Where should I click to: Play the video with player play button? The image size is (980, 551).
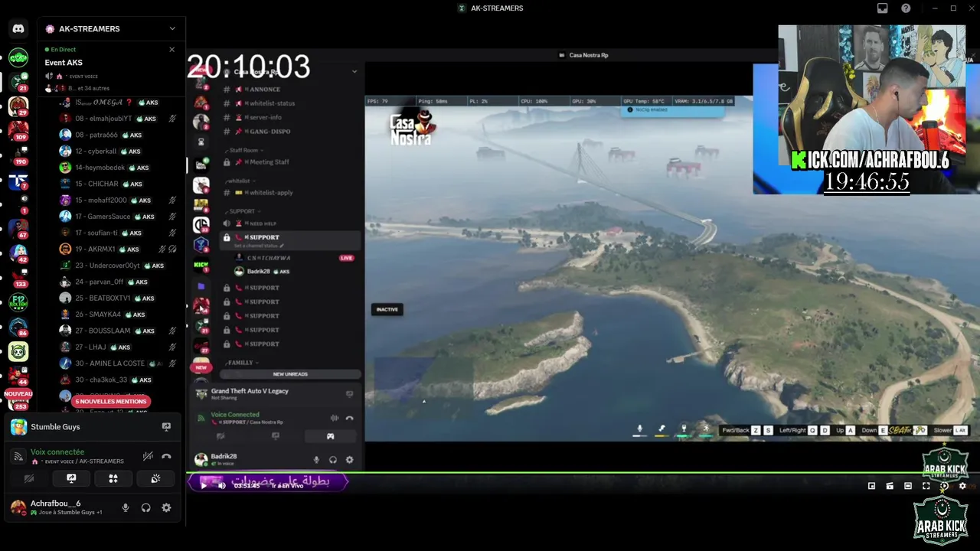pos(204,485)
